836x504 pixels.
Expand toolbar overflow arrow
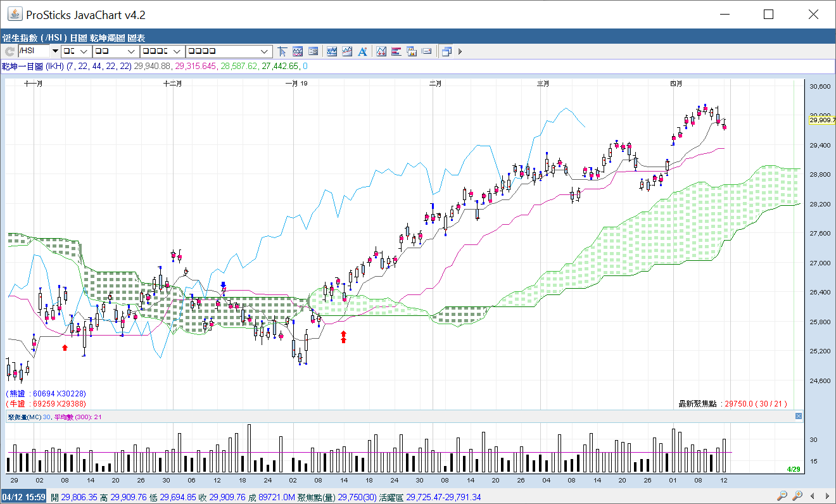[460, 51]
